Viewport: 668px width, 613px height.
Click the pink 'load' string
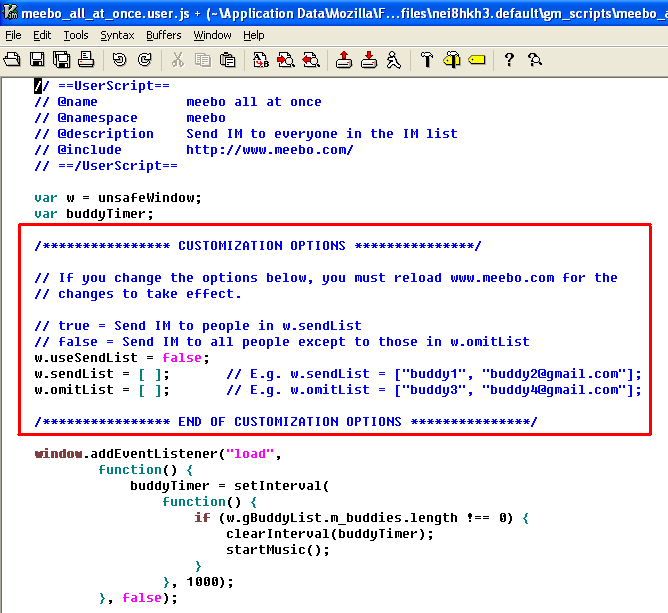(x=250, y=454)
